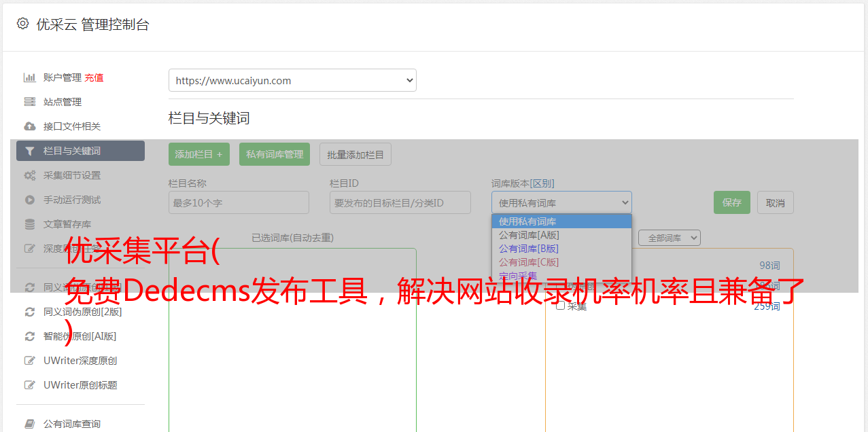The height and width of the screenshot is (432, 868).
Task: Cancel with the 取消 button
Action: [776, 202]
